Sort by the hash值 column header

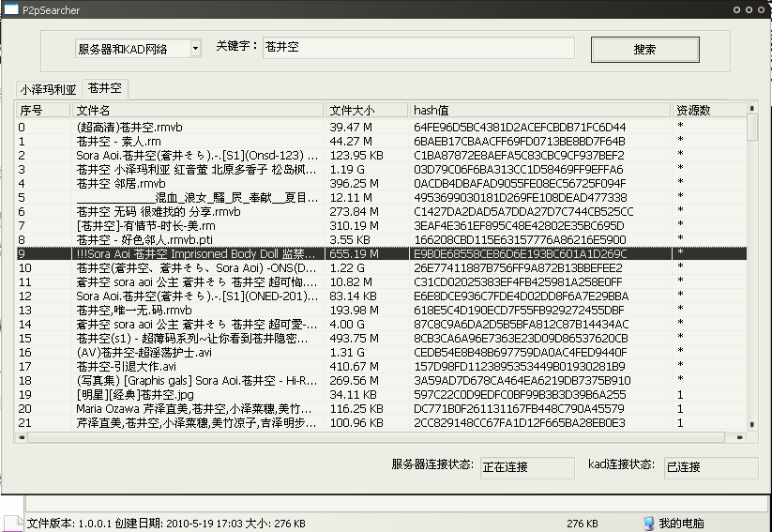tap(540, 110)
